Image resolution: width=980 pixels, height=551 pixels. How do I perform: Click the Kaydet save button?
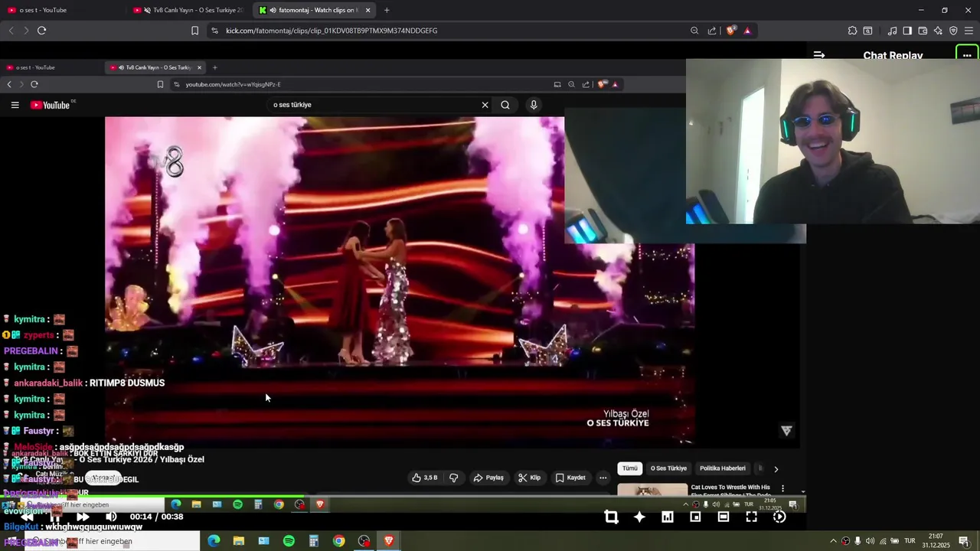[570, 478]
